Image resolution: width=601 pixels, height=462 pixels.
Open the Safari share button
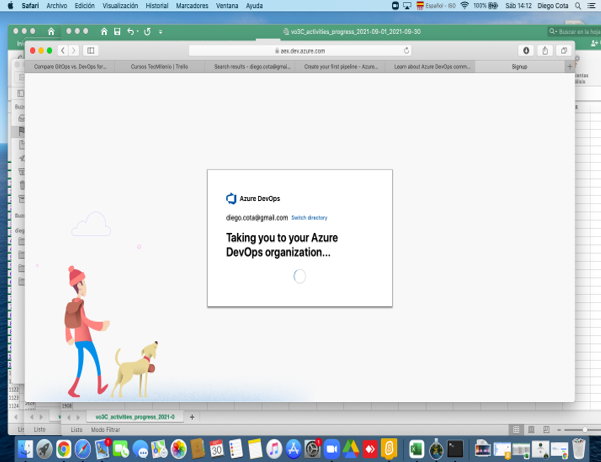pos(545,51)
